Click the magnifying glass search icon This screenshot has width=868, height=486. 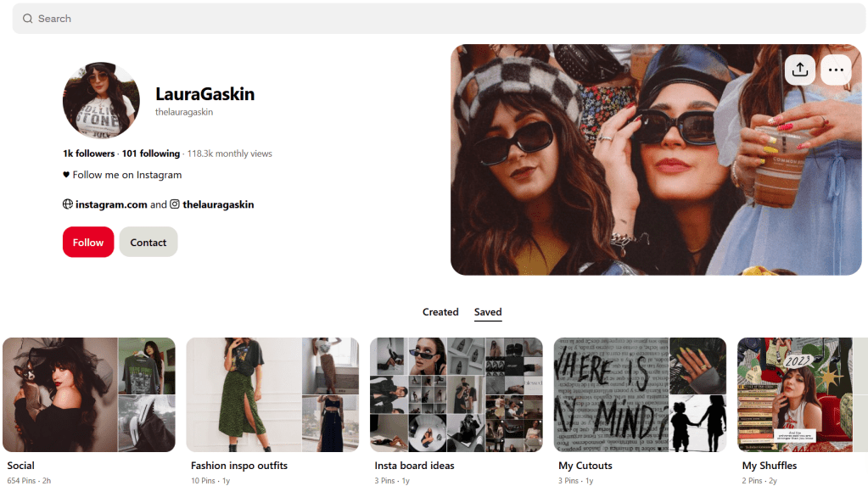point(28,19)
